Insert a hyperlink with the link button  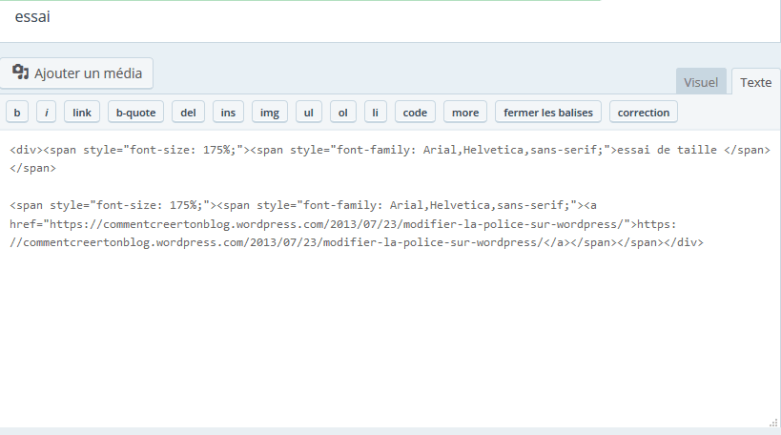[82, 112]
